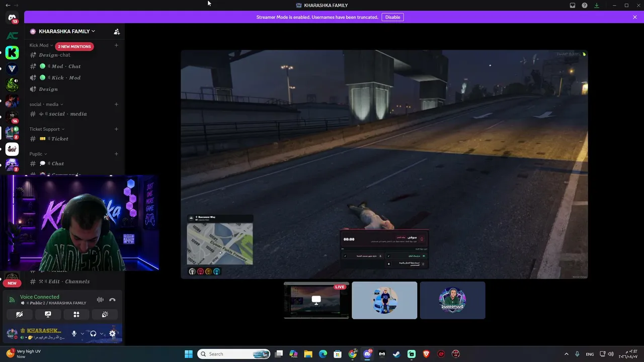644x362 pixels.
Task: Open the Windows Start menu
Action: point(189,354)
